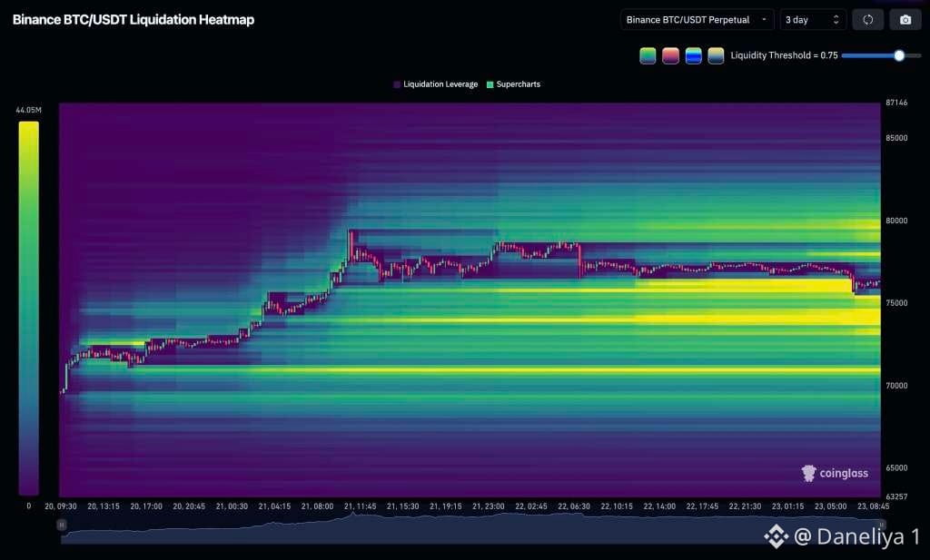The height and width of the screenshot is (560, 930).
Task: Click the 22, 10:15 time axis label
Action: (617, 506)
